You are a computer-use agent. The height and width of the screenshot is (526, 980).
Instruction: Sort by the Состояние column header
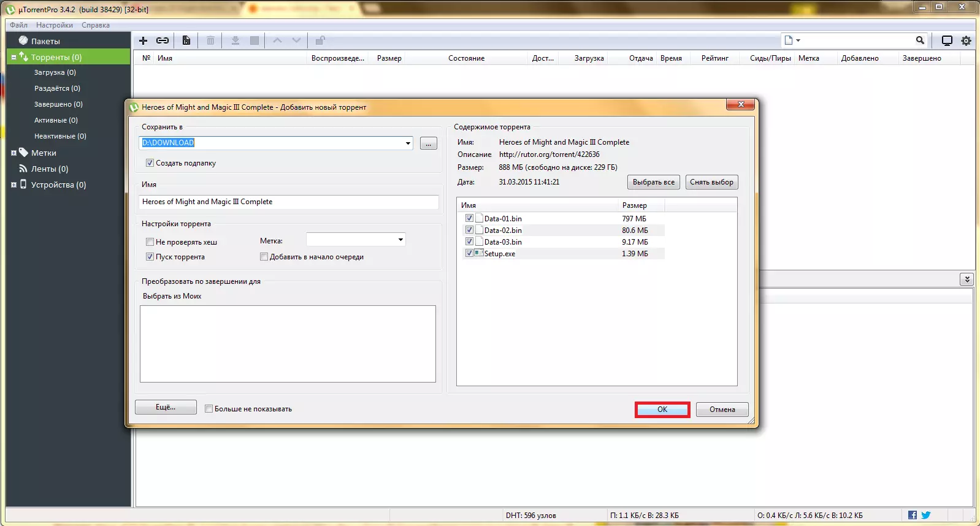point(467,58)
